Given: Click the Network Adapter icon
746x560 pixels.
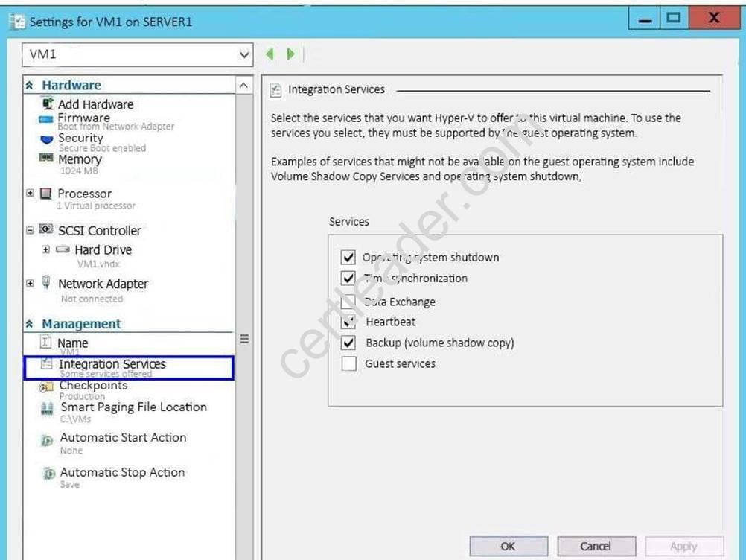Looking at the screenshot, I should pyautogui.click(x=46, y=282).
